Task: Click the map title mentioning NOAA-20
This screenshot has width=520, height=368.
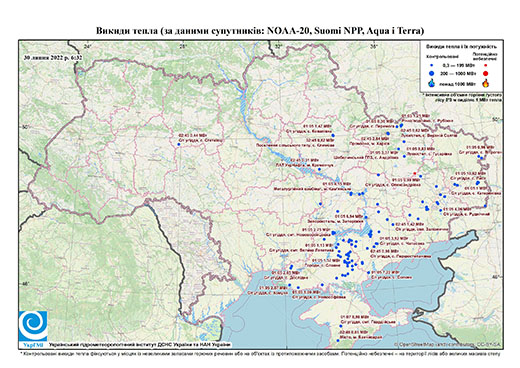Action: 260,31
